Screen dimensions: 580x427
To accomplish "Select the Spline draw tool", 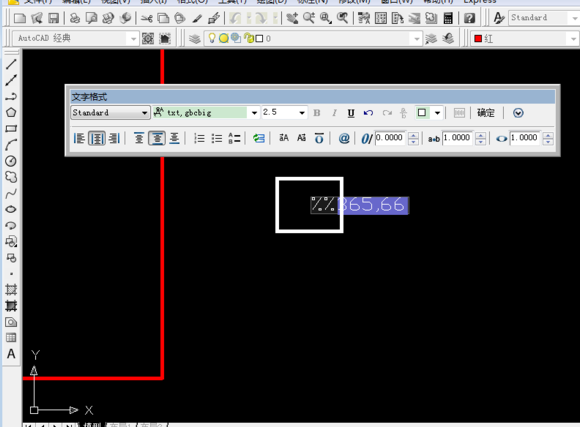I will pyautogui.click(x=11, y=193).
